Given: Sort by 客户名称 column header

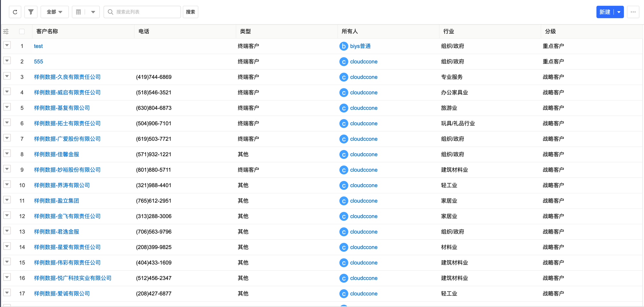Looking at the screenshot, I should (x=47, y=32).
